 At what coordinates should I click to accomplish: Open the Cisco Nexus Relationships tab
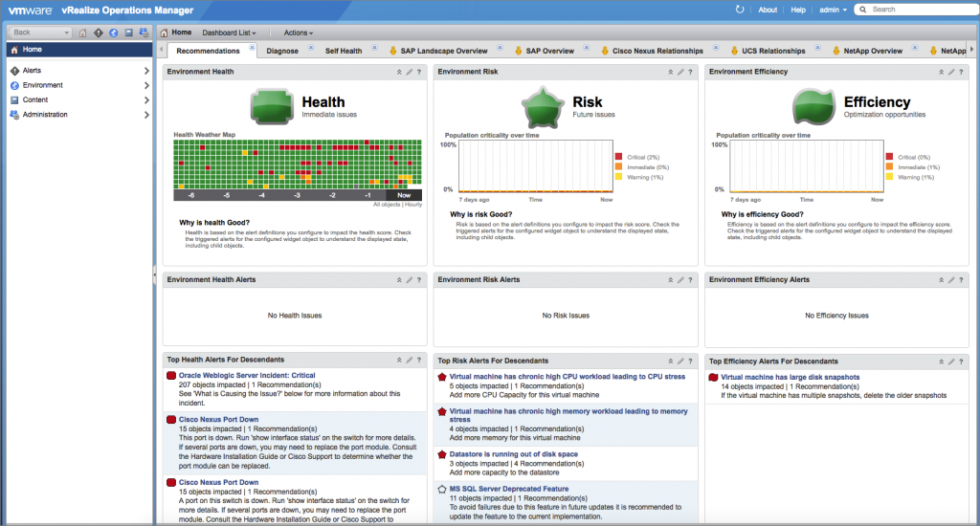pyautogui.click(x=657, y=51)
